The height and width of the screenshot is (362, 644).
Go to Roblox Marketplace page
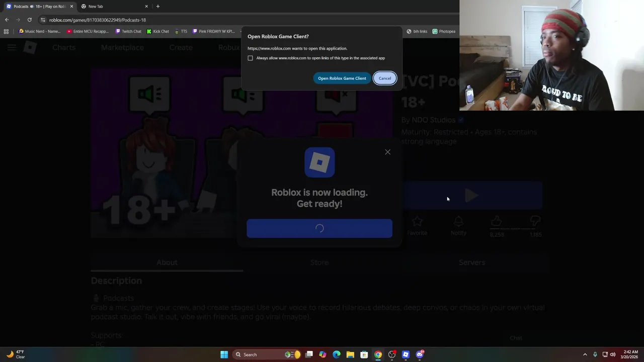tap(122, 47)
